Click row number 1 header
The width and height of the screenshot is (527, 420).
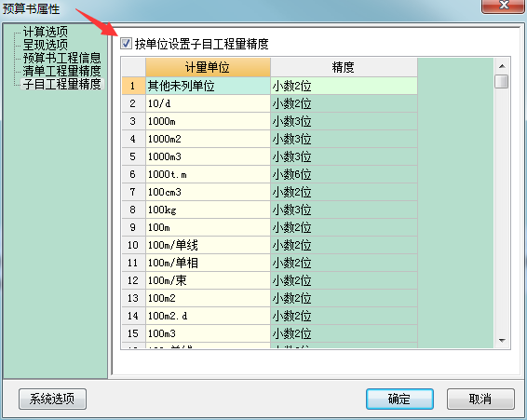point(133,86)
